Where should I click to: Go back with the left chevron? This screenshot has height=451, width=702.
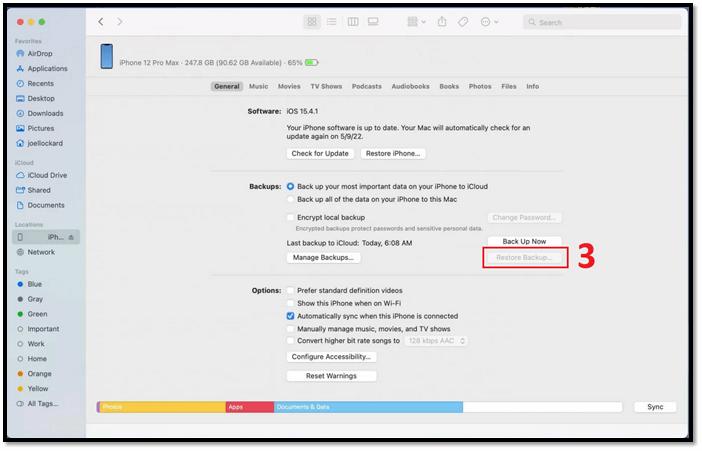pyautogui.click(x=101, y=21)
